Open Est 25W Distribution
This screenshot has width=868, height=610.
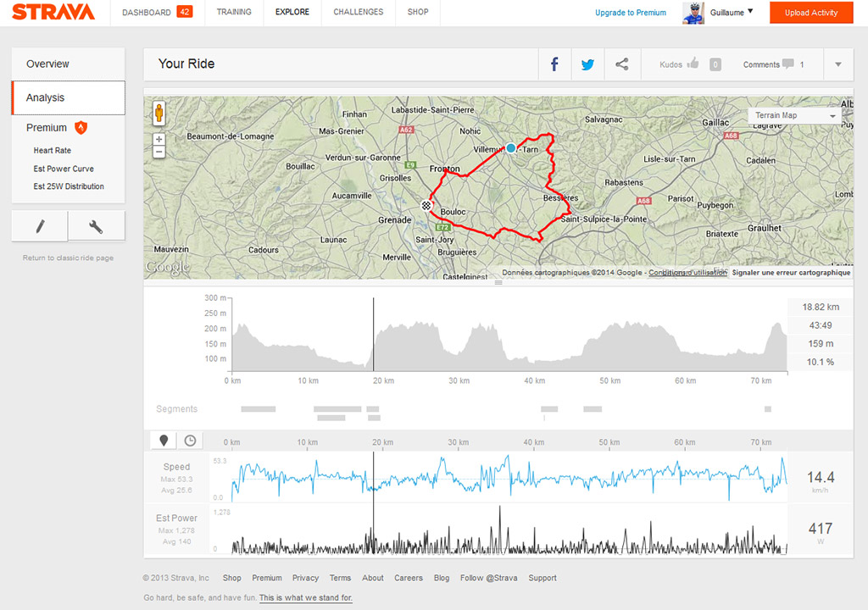(69, 186)
